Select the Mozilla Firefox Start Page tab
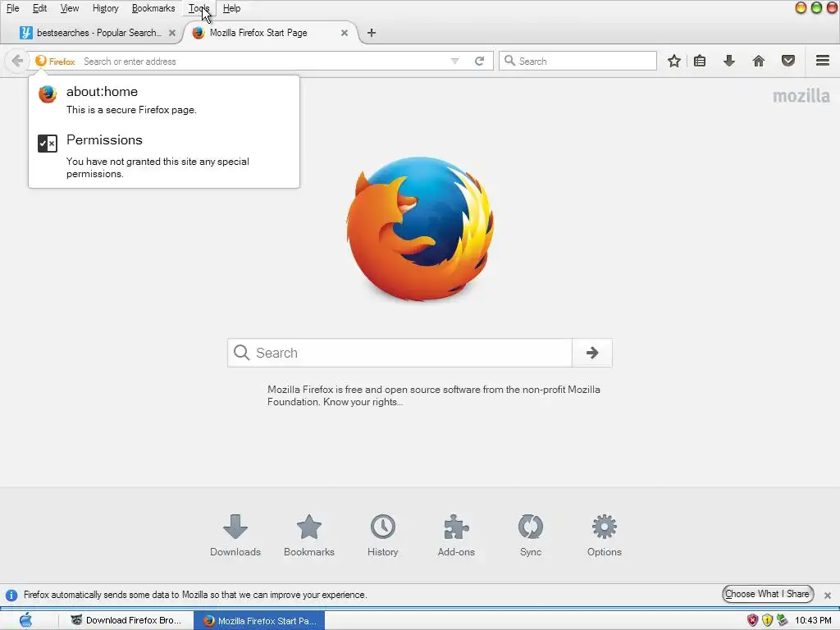 (258, 33)
